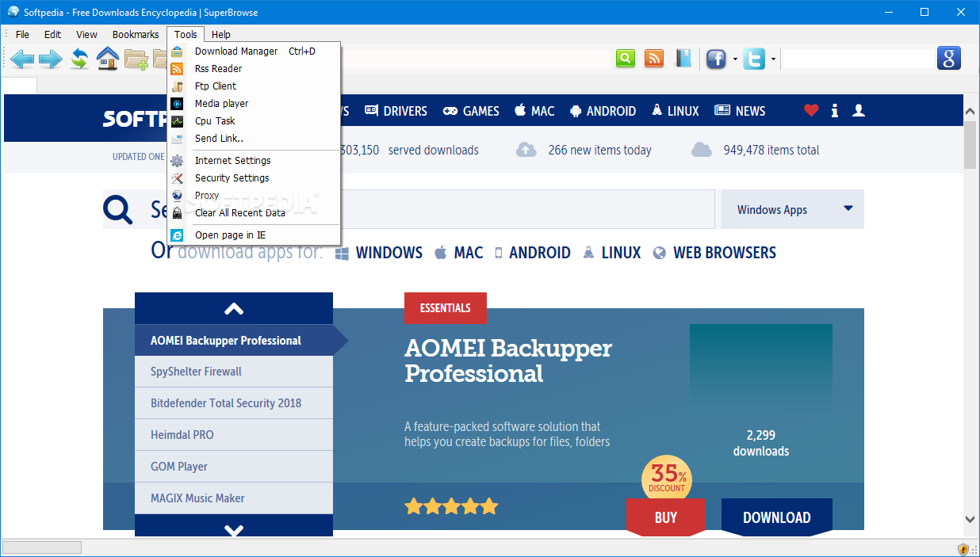The height and width of the screenshot is (557, 980).
Task: Open Security Settings menu entry
Action: coord(254,177)
